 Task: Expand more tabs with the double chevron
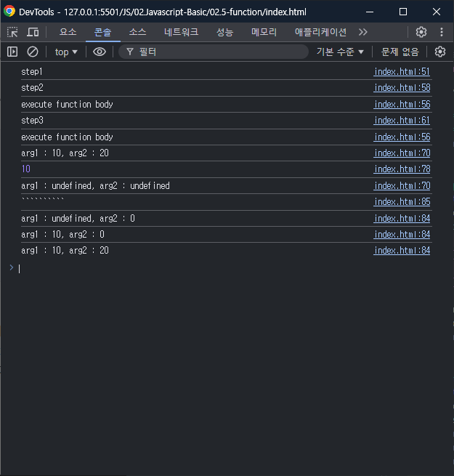(363, 32)
